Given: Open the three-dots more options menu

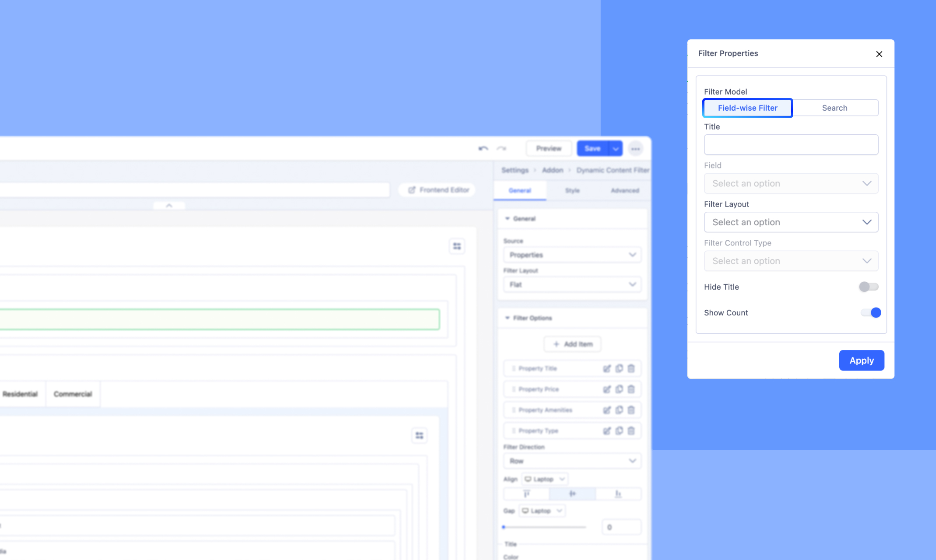Looking at the screenshot, I should coord(635,149).
